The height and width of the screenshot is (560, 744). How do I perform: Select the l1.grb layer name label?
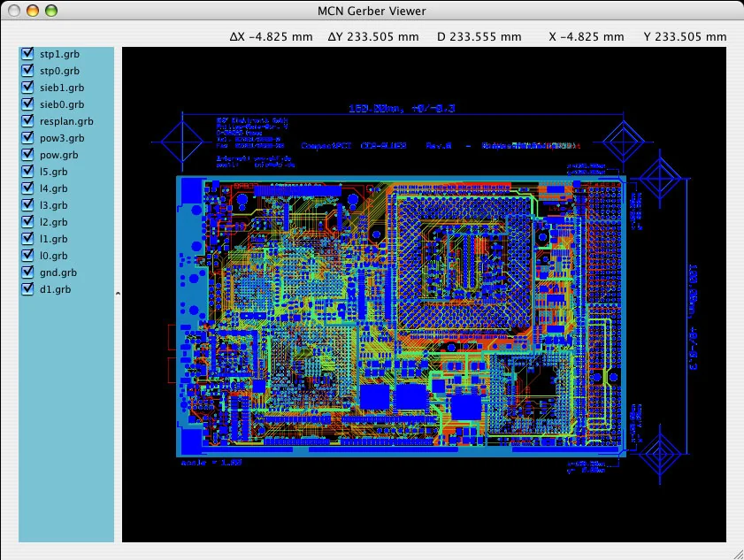click(53, 238)
